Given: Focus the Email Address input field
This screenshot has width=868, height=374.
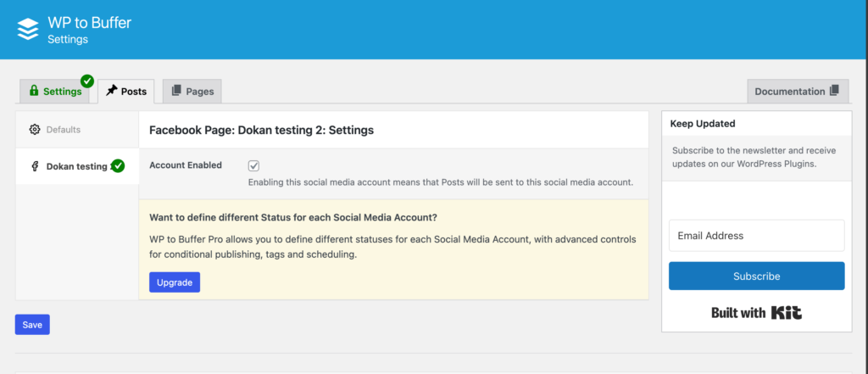Looking at the screenshot, I should tap(757, 236).
